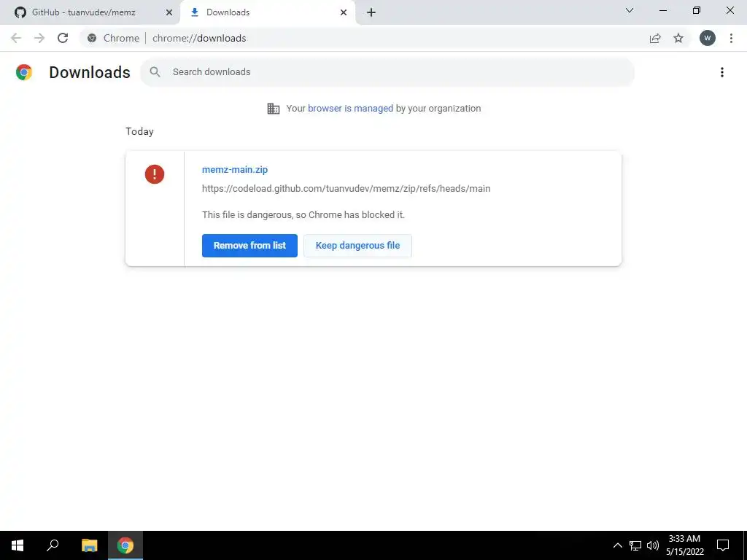The image size is (747, 560).
Task: Focus the Search downloads field
Action: (387, 72)
